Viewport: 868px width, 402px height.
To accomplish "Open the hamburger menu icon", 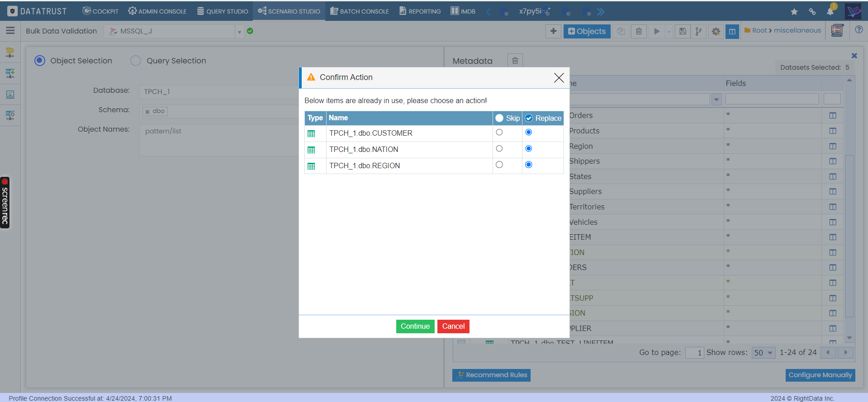I will coord(10,31).
